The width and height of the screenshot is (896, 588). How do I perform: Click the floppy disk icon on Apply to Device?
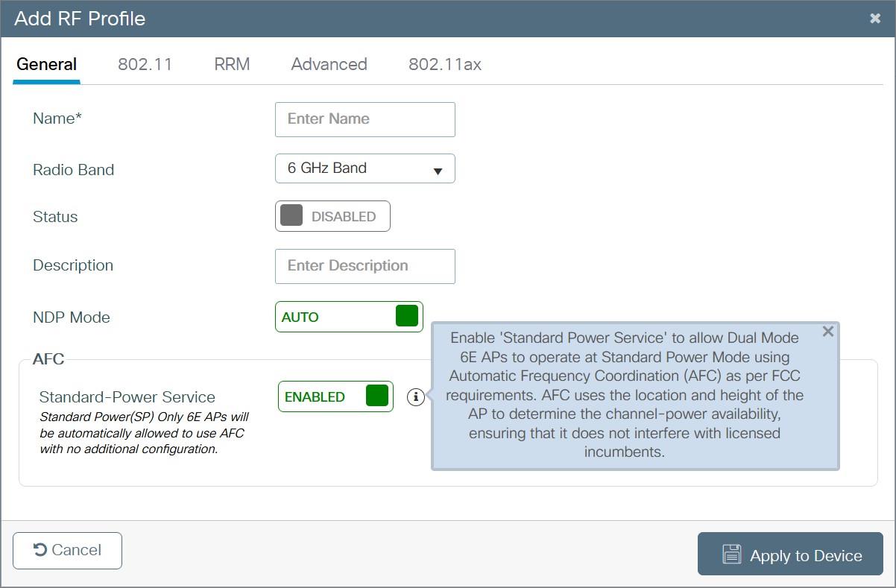[x=732, y=554]
